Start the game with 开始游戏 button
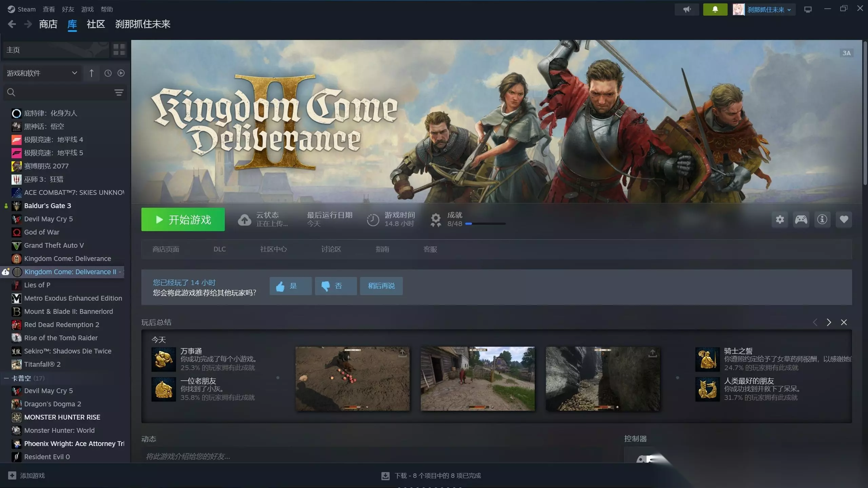The width and height of the screenshot is (868, 488). 183,220
